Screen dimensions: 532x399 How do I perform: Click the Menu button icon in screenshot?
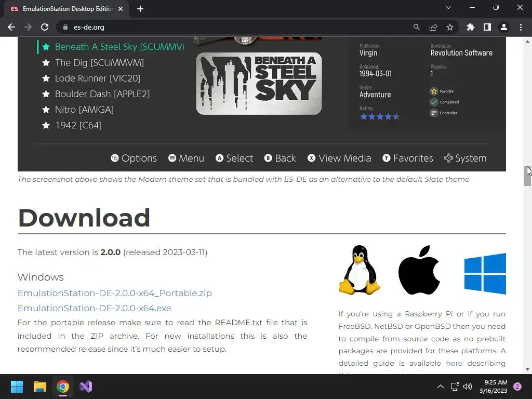tap(172, 158)
